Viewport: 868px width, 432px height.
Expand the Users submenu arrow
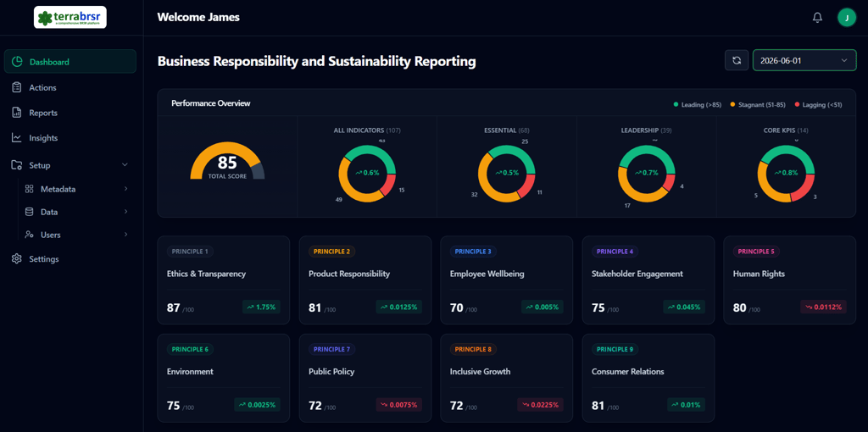(x=125, y=235)
